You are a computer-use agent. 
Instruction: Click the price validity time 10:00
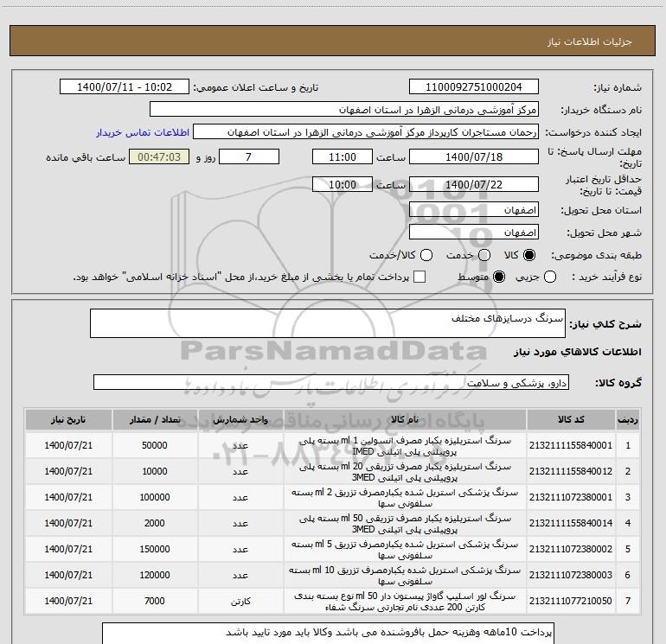pos(343,185)
